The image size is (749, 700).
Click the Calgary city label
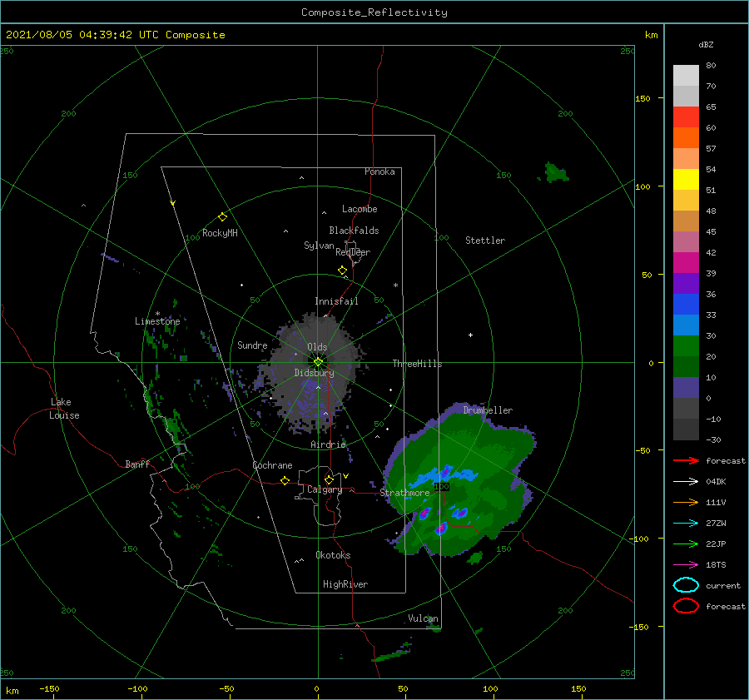point(325,489)
